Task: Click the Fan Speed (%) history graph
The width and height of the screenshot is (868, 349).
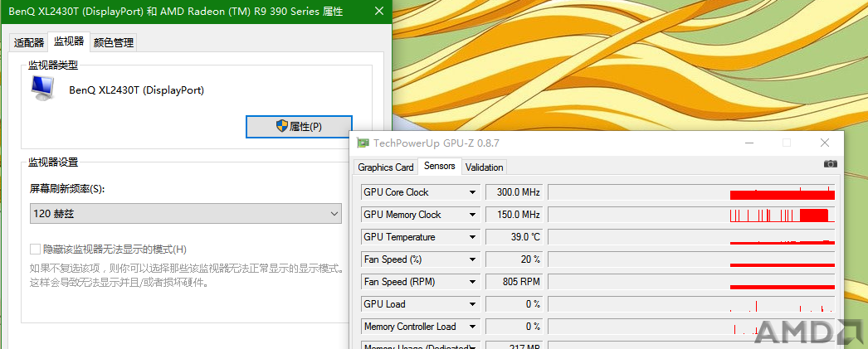Action: tap(691, 259)
